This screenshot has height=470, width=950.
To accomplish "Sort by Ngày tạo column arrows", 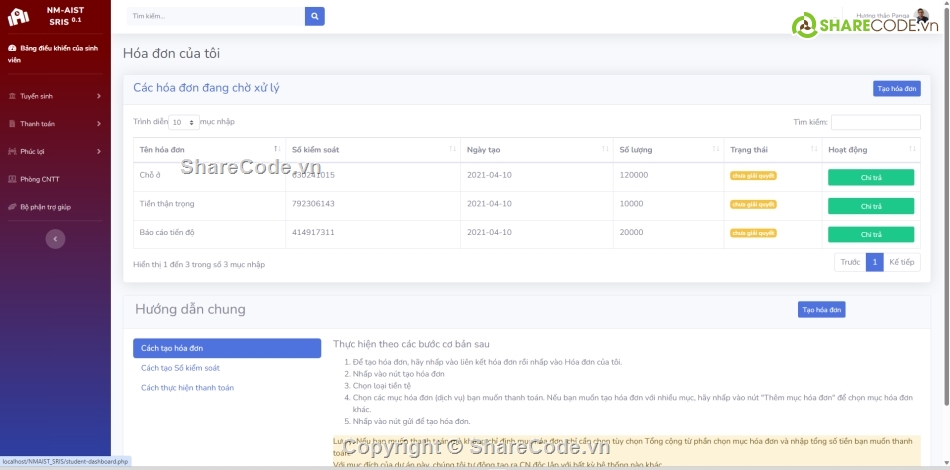I will tap(604, 149).
